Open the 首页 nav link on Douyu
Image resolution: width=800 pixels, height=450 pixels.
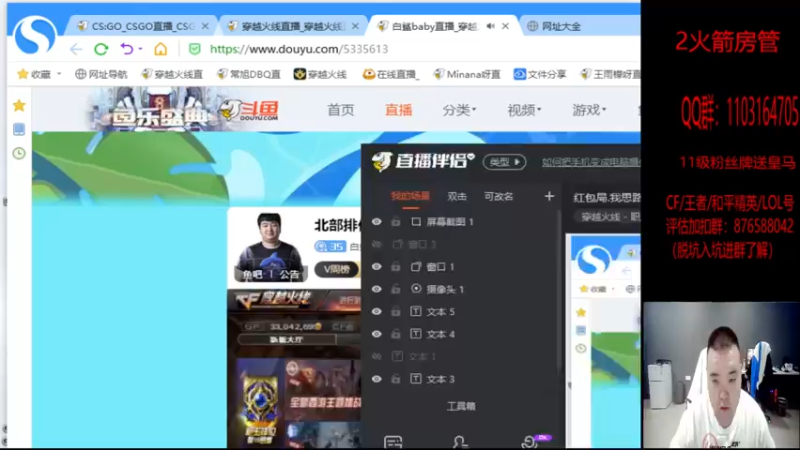[340, 110]
